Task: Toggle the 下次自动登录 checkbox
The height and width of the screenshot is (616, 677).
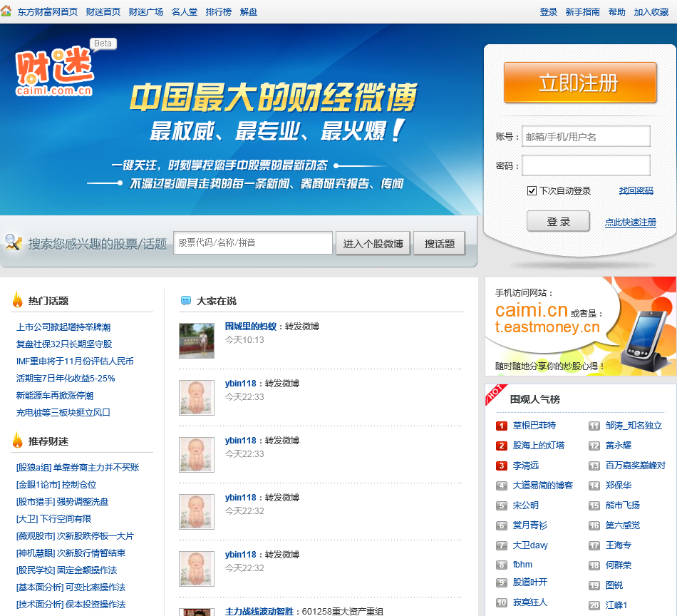Action: 532,191
